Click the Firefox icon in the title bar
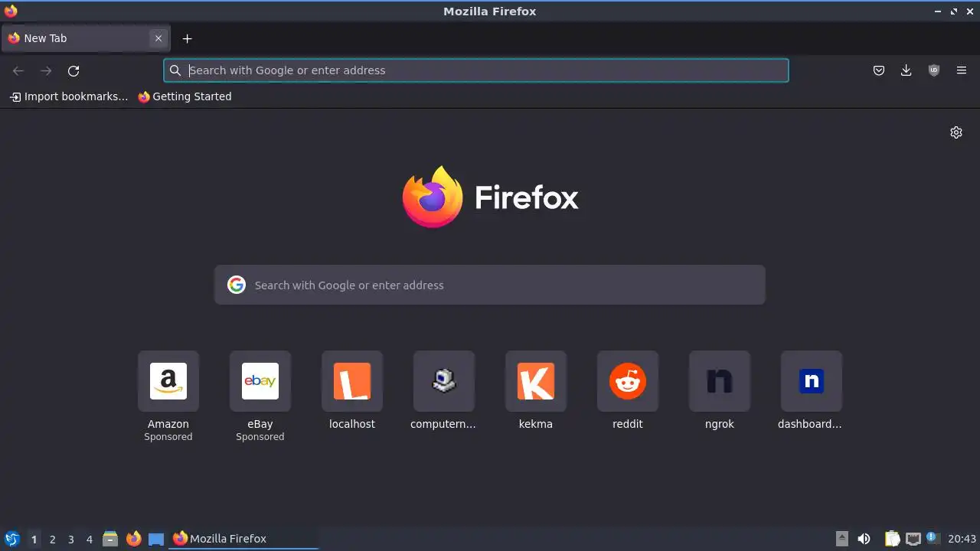 point(11,11)
